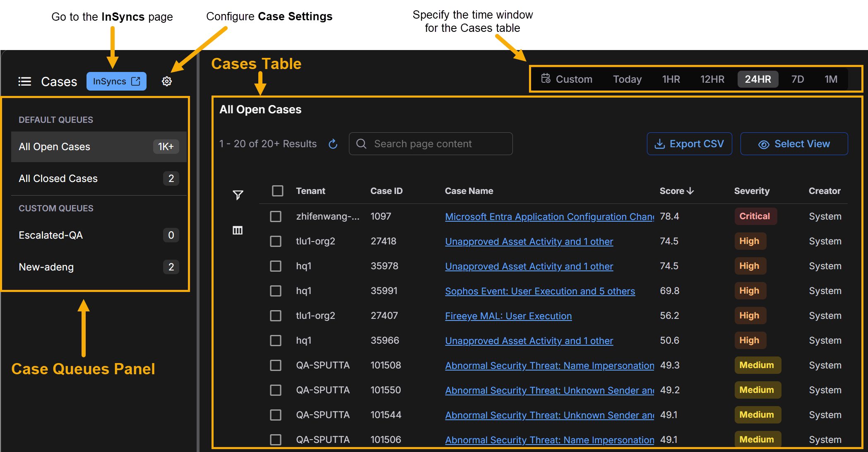Select the 12HR time range
868x452 pixels.
coord(712,79)
